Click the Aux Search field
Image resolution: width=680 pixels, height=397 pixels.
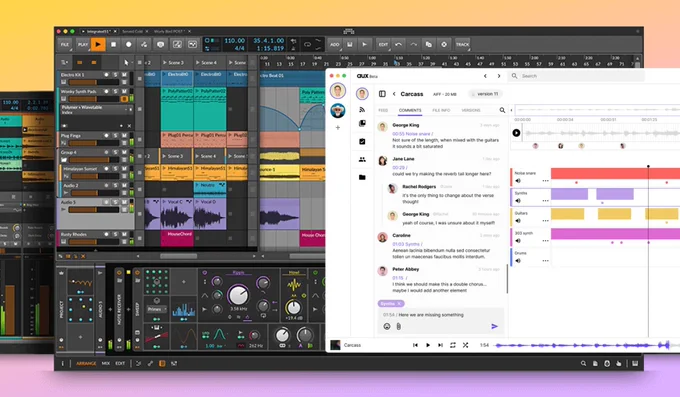pyautogui.click(x=577, y=76)
